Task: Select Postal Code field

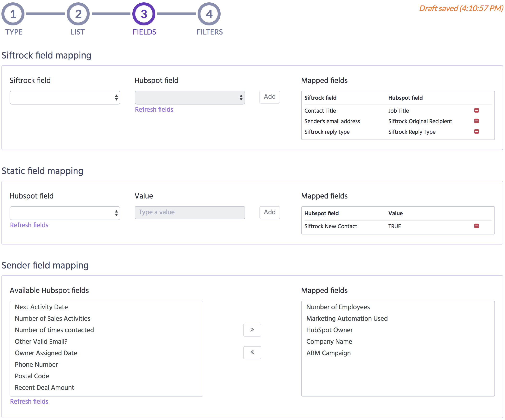Action: [106, 376]
